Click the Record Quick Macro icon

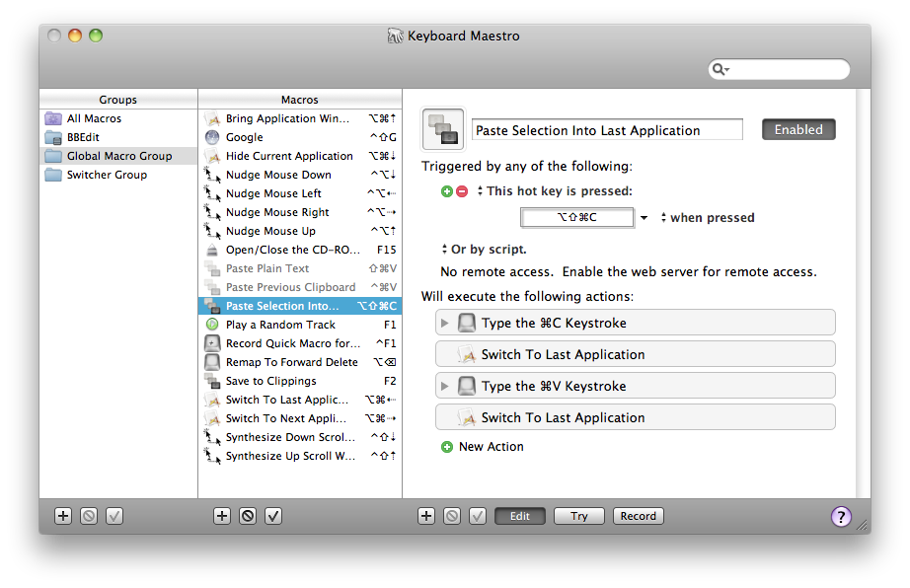point(212,343)
